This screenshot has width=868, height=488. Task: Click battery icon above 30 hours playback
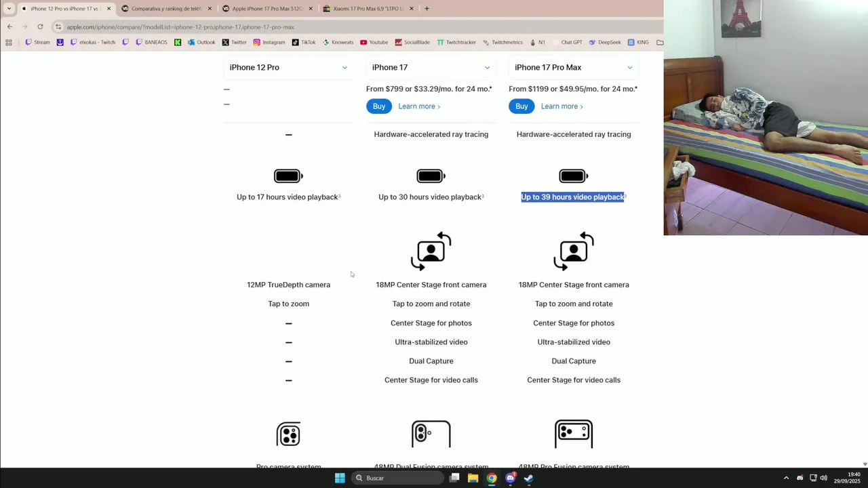point(431,176)
